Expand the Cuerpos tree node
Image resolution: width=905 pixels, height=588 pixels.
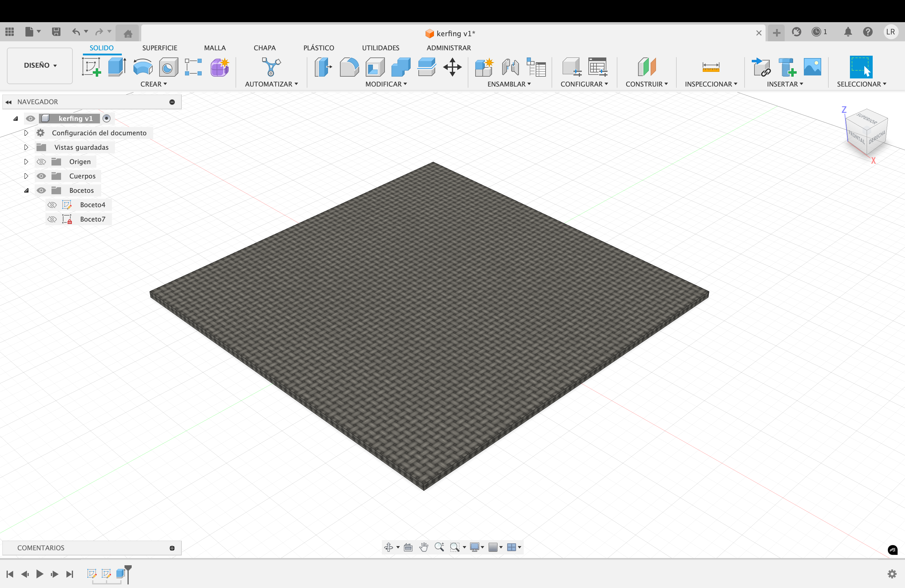(26, 176)
